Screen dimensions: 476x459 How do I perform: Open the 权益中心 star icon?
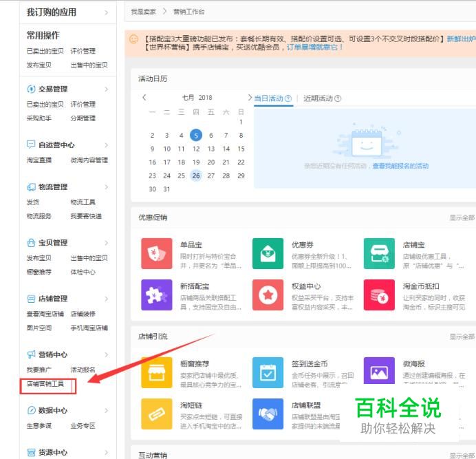point(268,295)
